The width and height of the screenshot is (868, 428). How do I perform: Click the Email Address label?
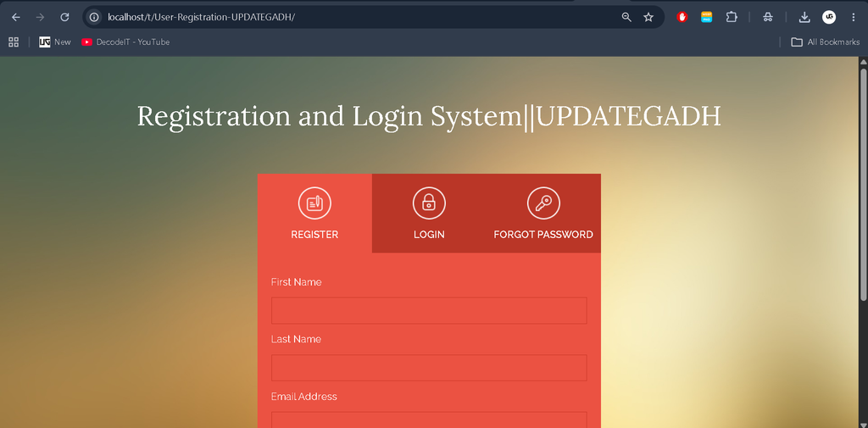click(304, 397)
